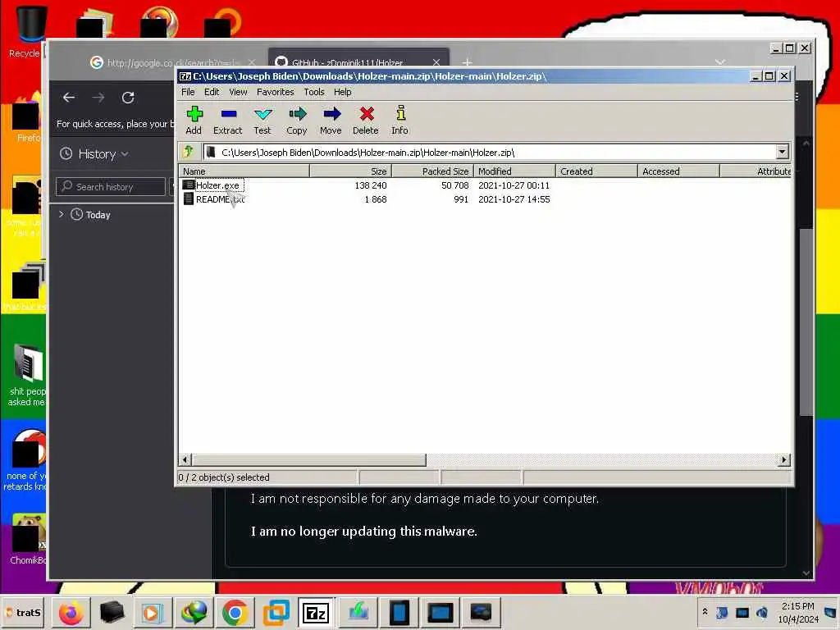Open the ChomikBox desktop icon

point(27,540)
